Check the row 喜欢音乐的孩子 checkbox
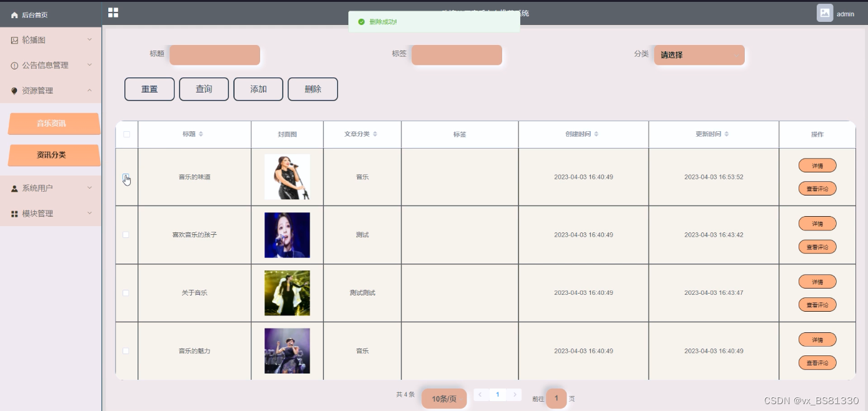This screenshot has width=868, height=411. [x=126, y=235]
